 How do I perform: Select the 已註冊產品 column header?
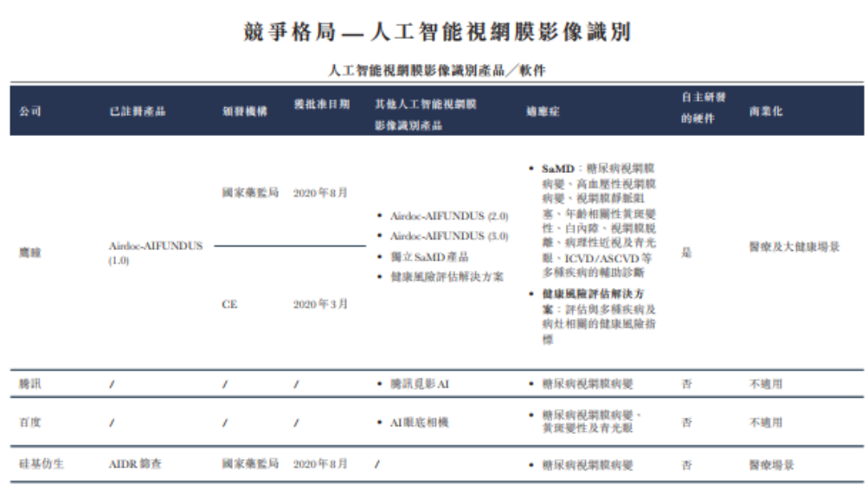click(138, 112)
